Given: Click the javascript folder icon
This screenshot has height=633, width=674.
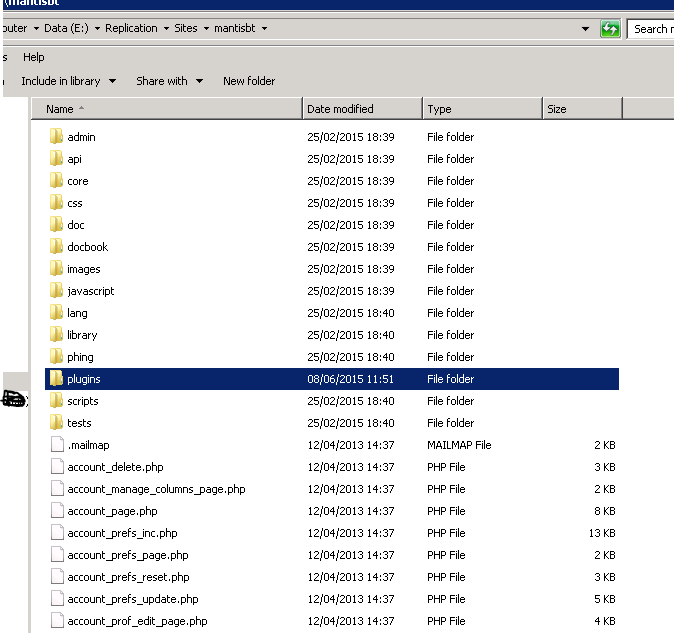Looking at the screenshot, I should pos(56,291).
